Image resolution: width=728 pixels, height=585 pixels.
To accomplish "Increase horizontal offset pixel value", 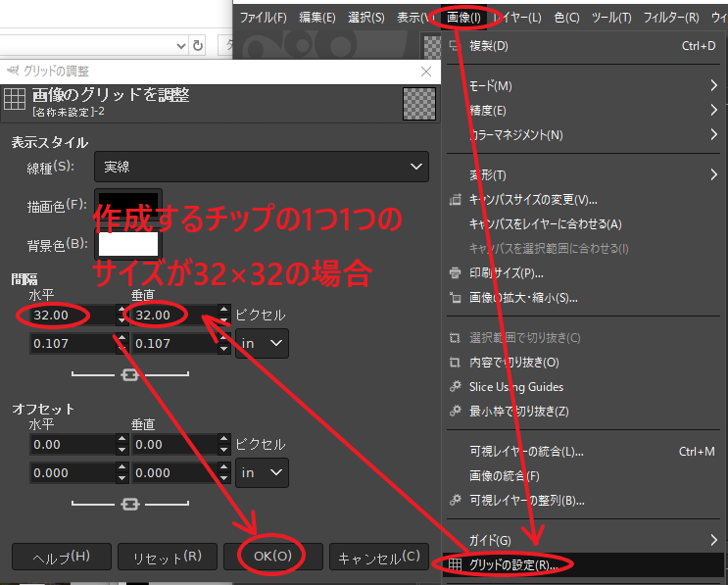I will tap(122, 439).
